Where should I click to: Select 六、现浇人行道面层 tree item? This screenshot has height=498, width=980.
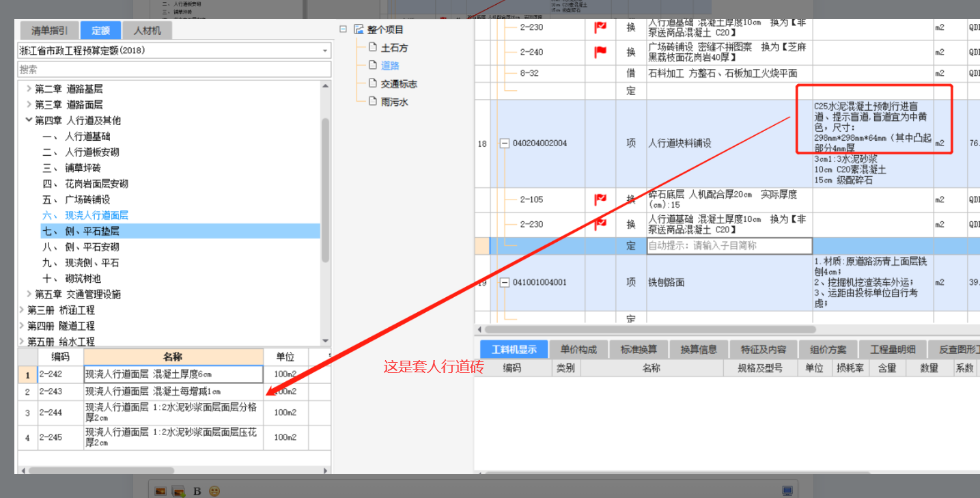[85, 215]
